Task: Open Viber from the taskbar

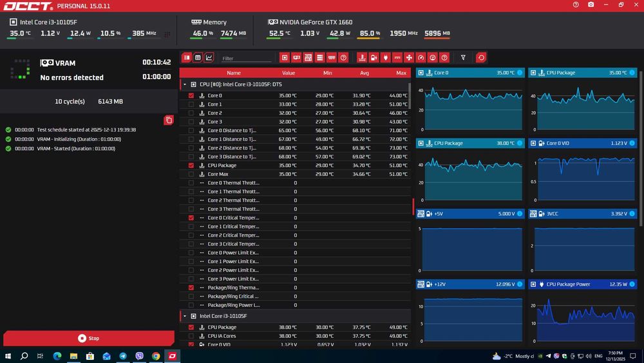Action: click(139, 356)
